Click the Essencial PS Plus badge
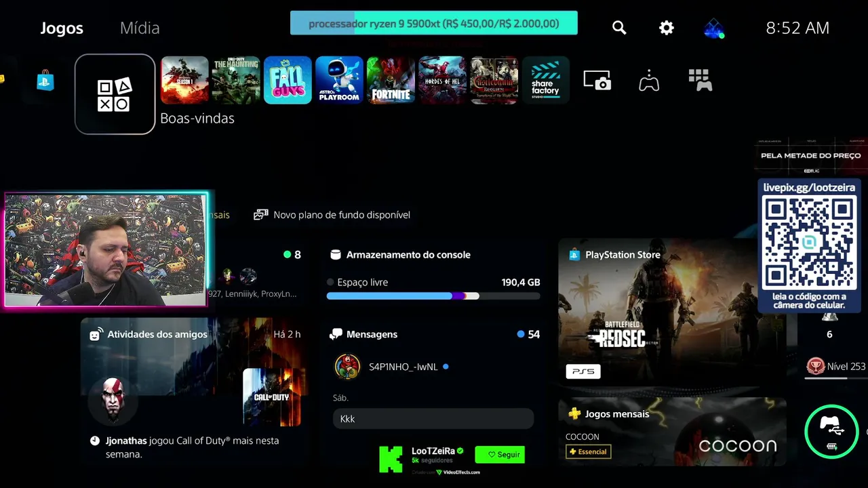The image size is (868, 488). pyautogui.click(x=588, y=451)
